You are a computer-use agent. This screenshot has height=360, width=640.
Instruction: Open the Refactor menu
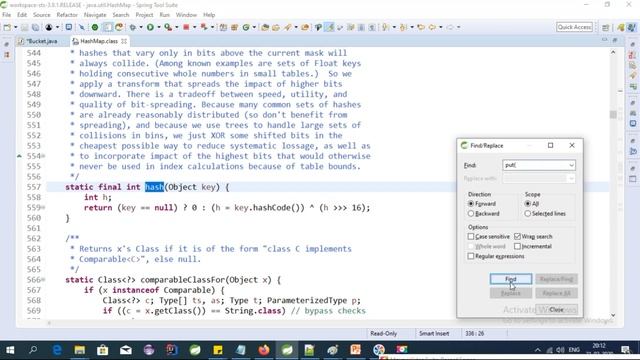[x=67, y=15]
